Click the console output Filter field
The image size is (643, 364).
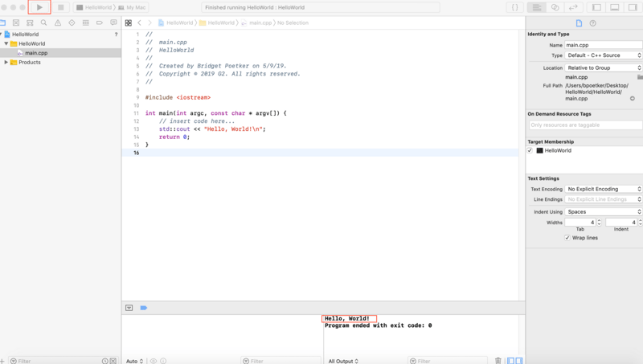[x=448, y=361]
